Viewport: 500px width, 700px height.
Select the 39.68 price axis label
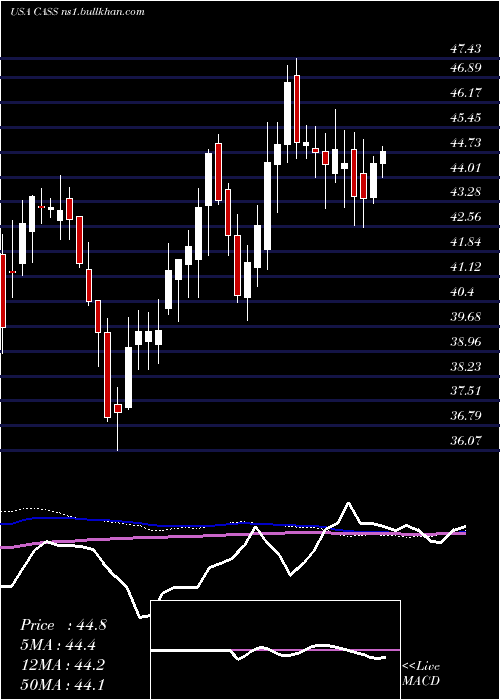pyautogui.click(x=466, y=317)
